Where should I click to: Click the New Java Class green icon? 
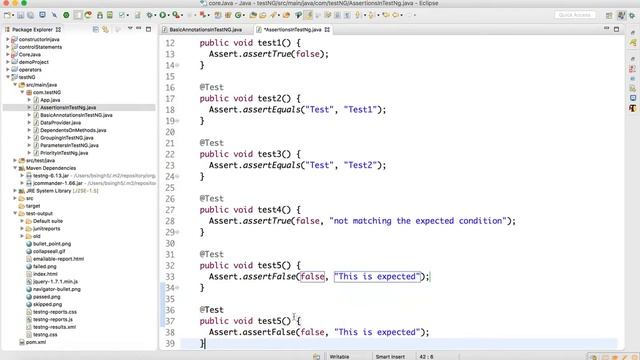[238, 15]
